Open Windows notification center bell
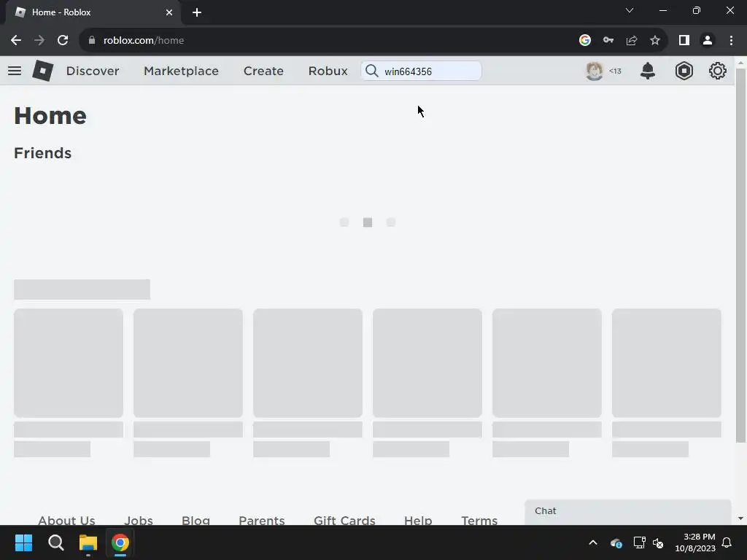Viewport: 747px width, 560px height. pos(727,542)
